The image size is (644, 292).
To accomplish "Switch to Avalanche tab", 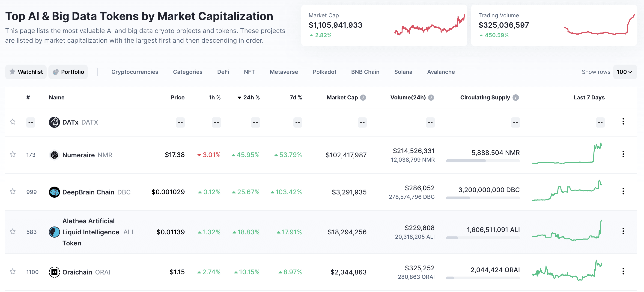I will click(441, 72).
